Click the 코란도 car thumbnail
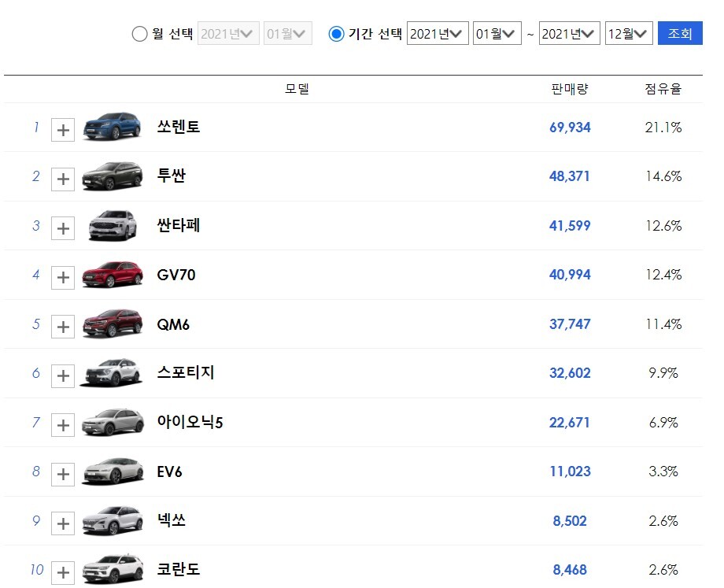Screen dimensions: 724x588 113,570
